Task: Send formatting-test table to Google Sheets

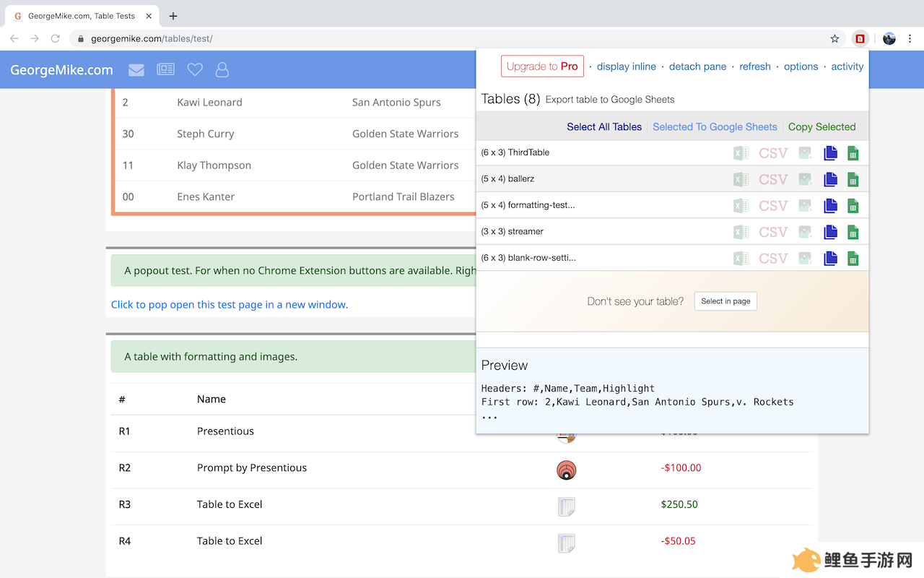Action: [853, 206]
